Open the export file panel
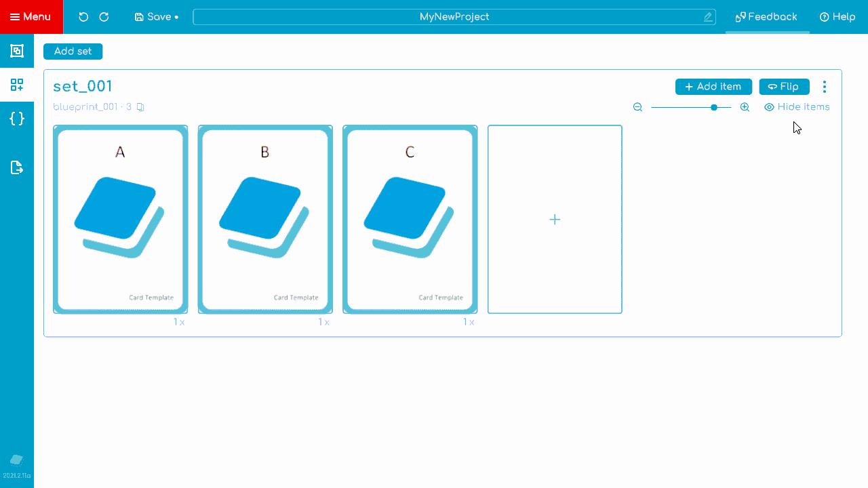Screen dimensions: 868x488 pyautogui.click(x=17, y=167)
